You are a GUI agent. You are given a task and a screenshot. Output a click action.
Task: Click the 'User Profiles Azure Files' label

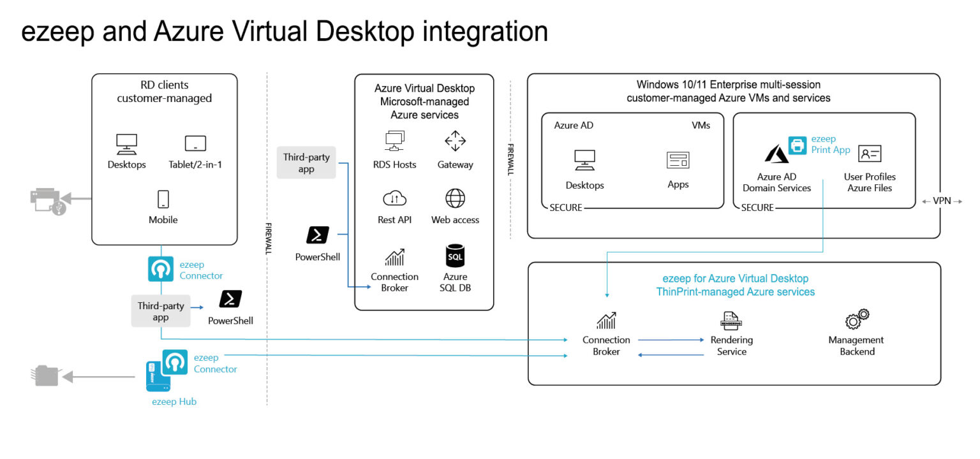pyautogui.click(x=870, y=182)
